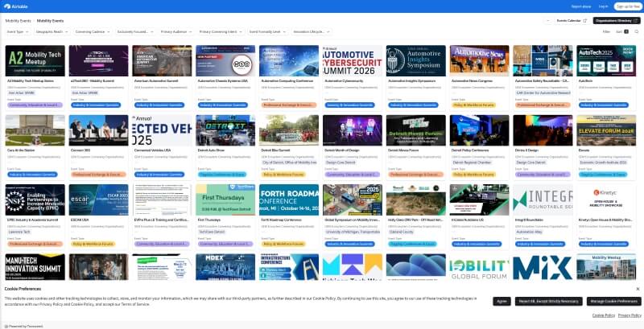
Task: Expand the Event Formality Level dropdown
Action: tap(268, 31)
